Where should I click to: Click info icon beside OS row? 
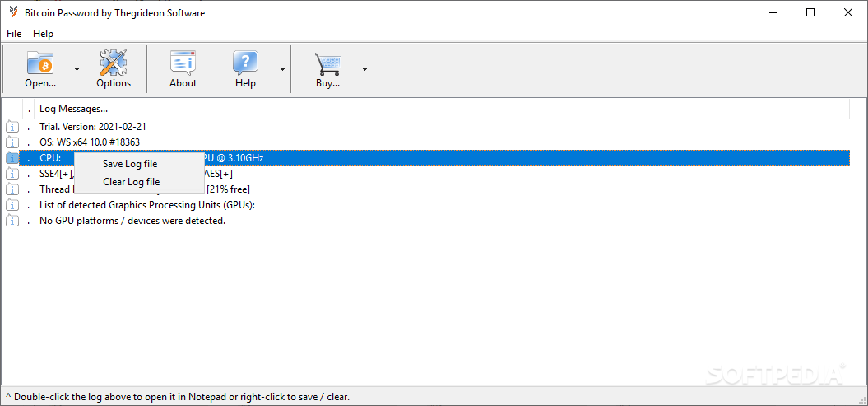click(x=12, y=142)
